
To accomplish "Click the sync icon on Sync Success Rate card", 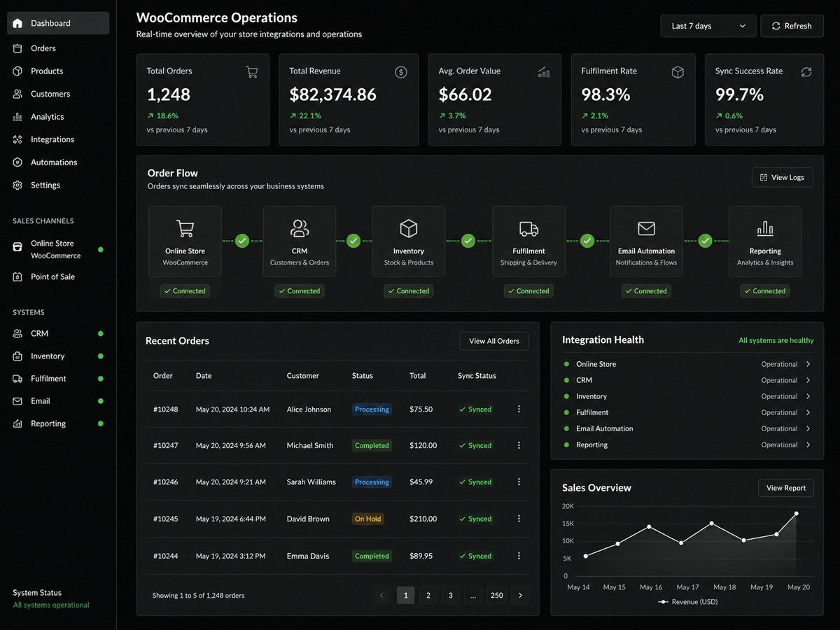I will (806, 71).
